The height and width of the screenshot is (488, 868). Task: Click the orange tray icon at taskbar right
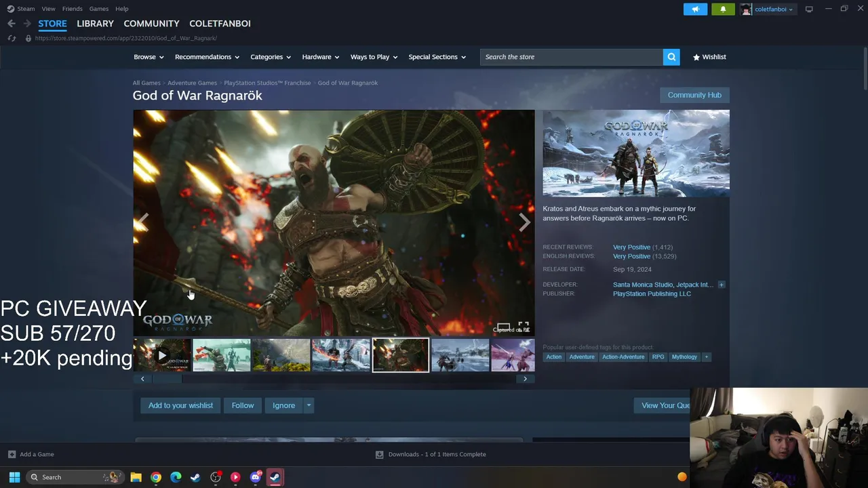pyautogui.click(x=682, y=477)
